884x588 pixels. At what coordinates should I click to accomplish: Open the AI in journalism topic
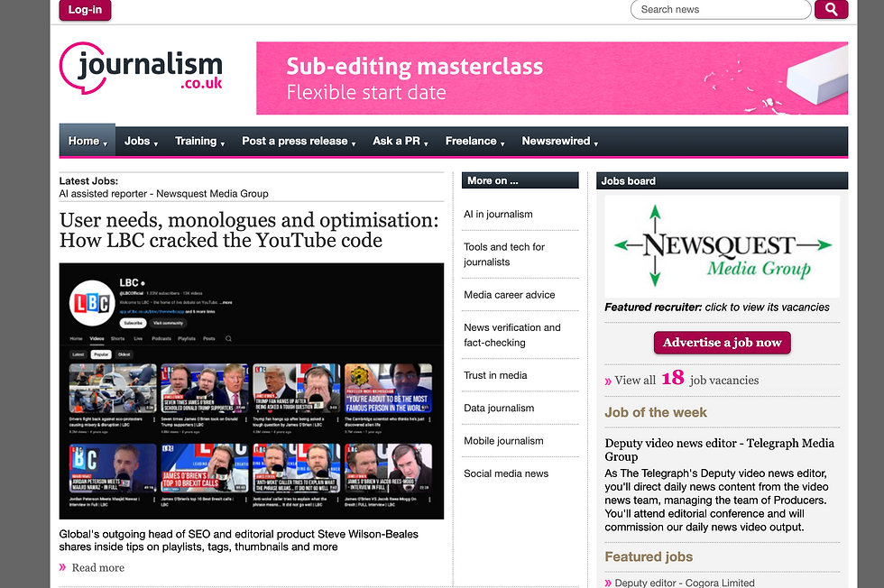(498, 215)
